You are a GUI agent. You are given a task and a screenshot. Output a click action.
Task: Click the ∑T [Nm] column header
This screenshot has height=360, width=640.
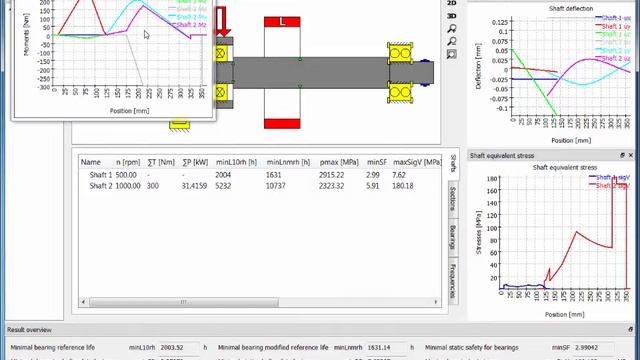click(x=161, y=162)
